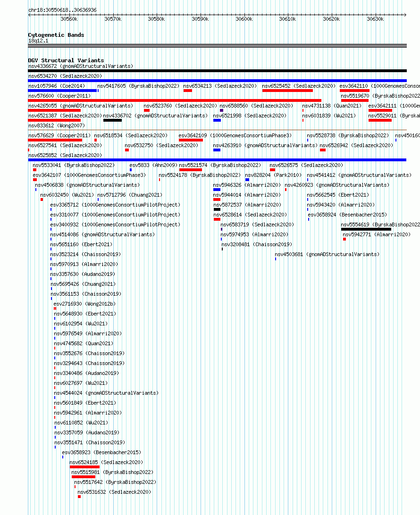This screenshot has height=515, width=420.
Task: Open nsv6523760 Sedlazeck2020 entry
Action: click(x=180, y=106)
